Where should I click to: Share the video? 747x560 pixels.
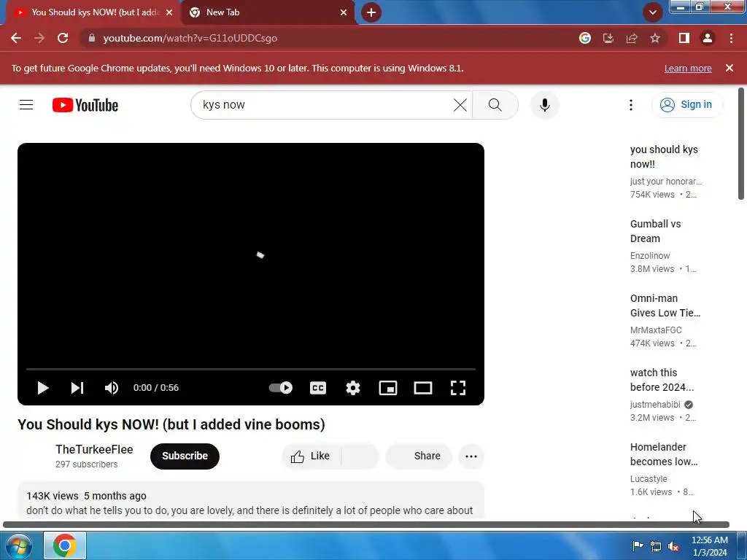pos(419,456)
